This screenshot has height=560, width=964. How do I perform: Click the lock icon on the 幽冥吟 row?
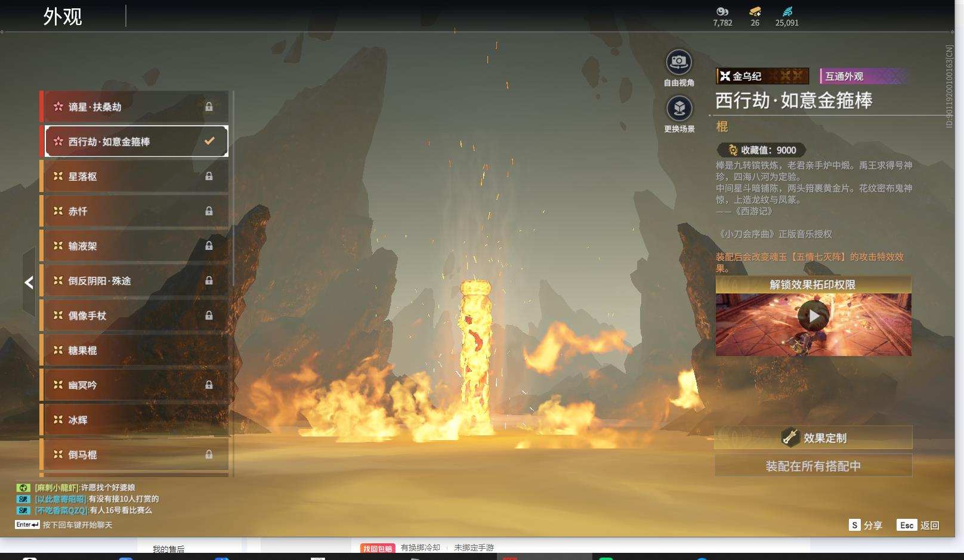(209, 385)
